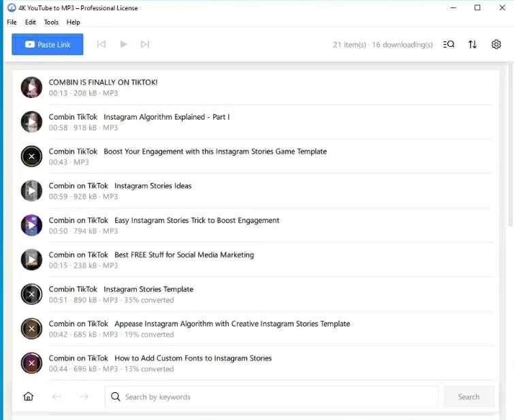Click the back arrow in browser bar
Screen dimensions: 514x420
57,397
